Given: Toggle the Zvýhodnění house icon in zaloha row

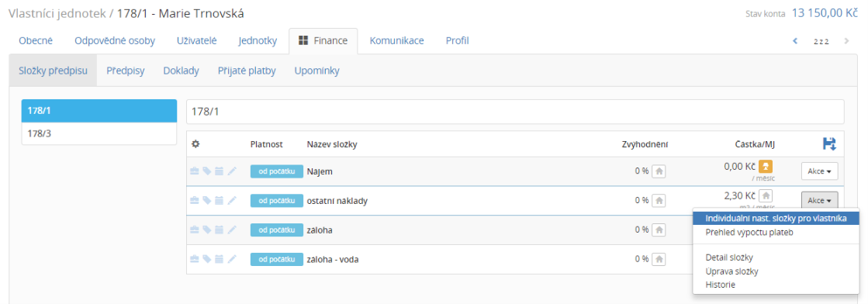Looking at the screenshot, I should click(x=659, y=230).
